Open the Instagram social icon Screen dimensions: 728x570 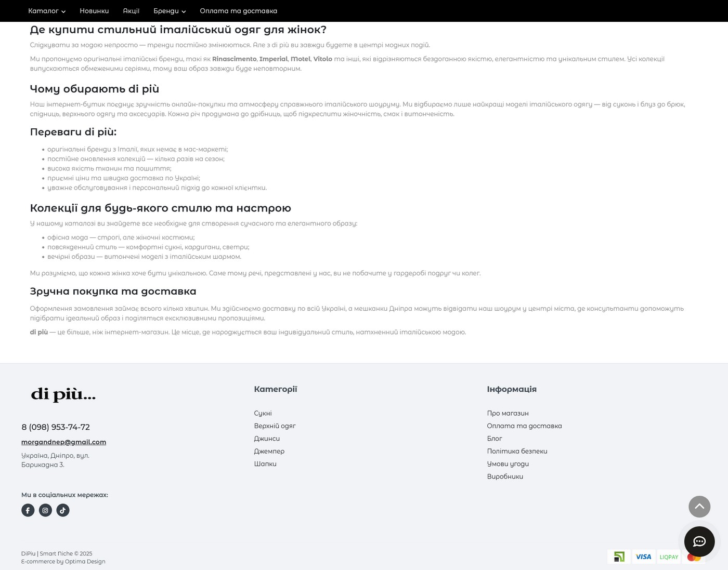pos(45,510)
